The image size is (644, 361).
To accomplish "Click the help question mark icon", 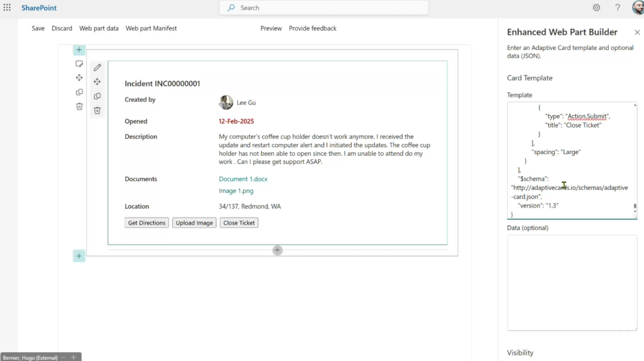I will 618,8.
